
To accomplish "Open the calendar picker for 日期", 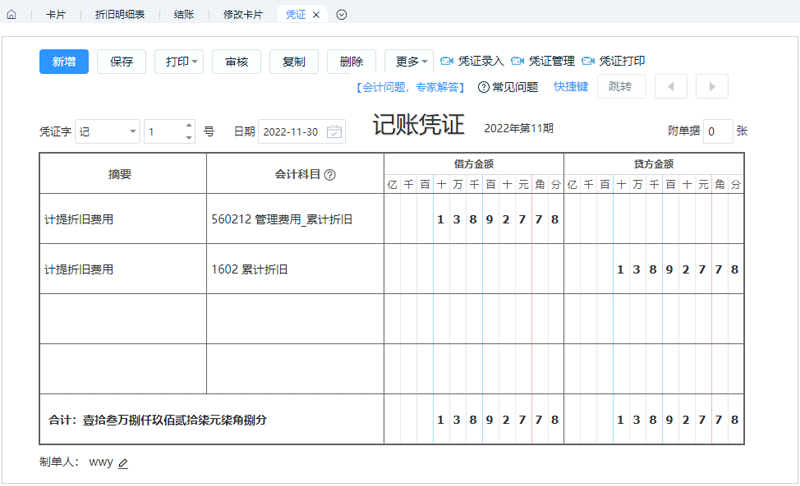I will click(334, 132).
